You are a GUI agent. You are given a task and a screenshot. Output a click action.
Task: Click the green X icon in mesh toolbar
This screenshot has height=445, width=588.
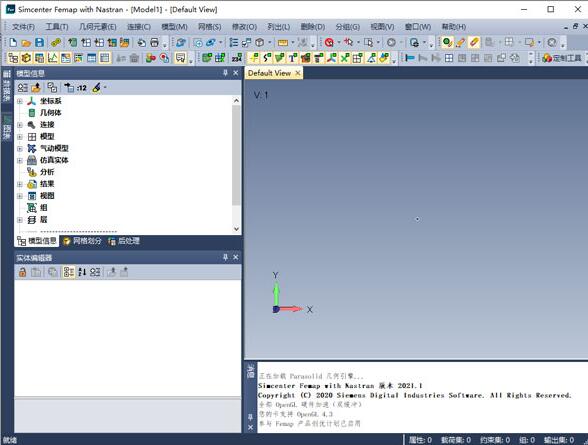click(345, 58)
